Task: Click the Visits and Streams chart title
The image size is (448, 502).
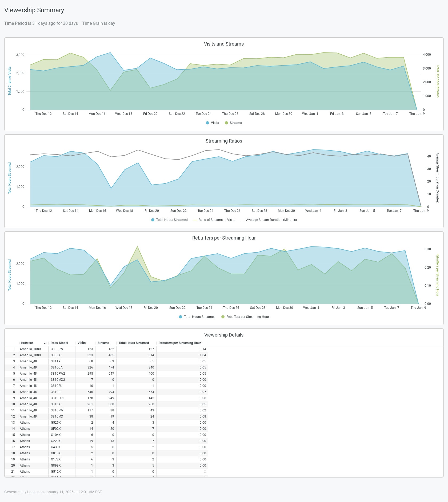Action: (224, 44)
